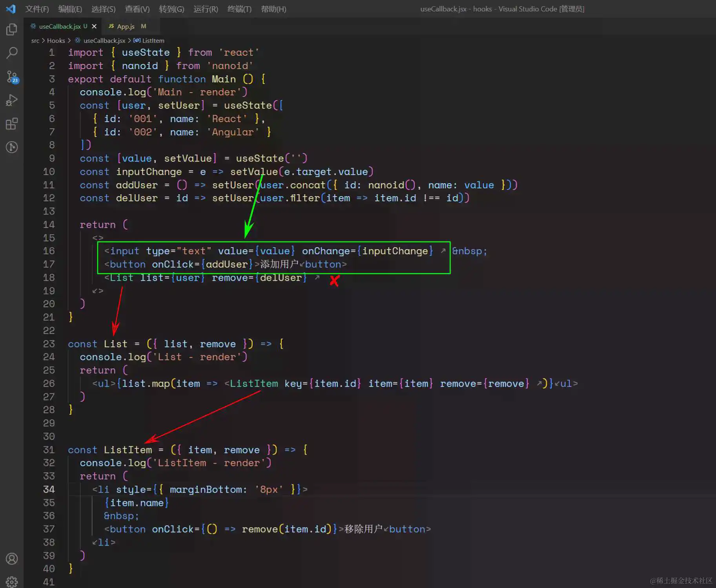Click 'addUser' declaration on line 11
This screenshot has width=716, height=588.
pyautogui.click(x=137, y=185)
